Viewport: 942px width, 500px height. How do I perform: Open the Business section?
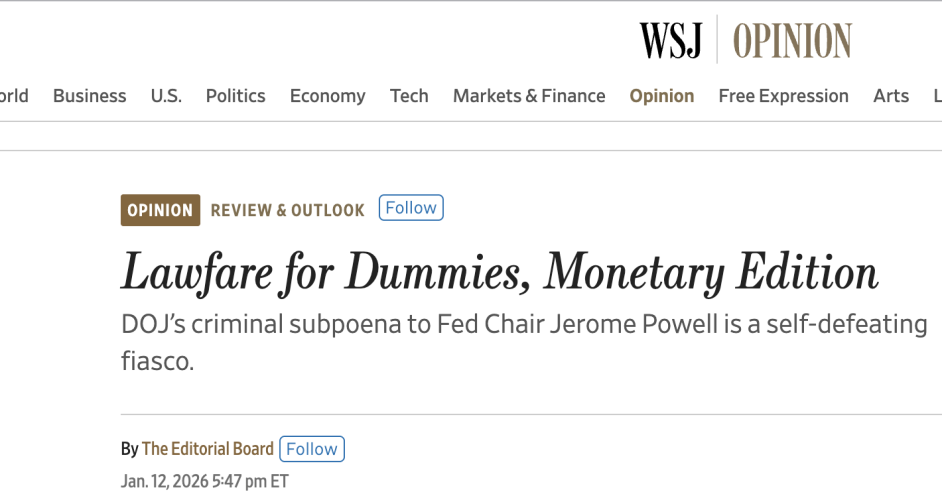[89, 96]
